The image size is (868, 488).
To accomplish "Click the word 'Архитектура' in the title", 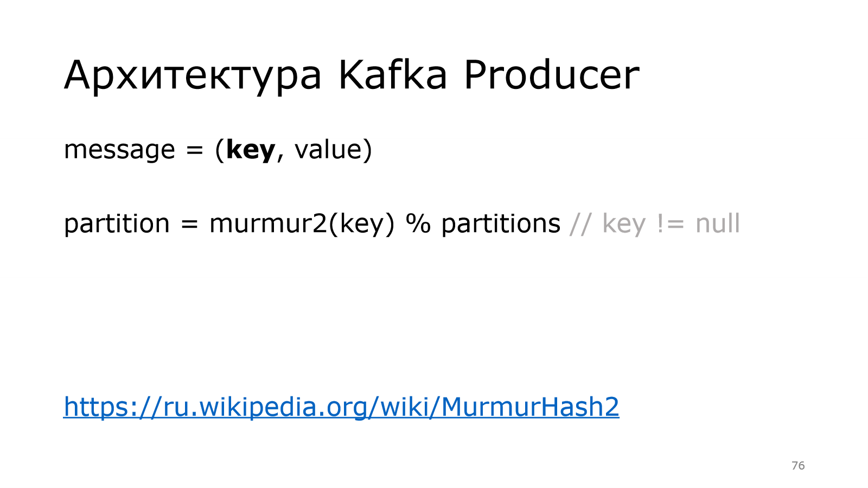I will pos(193,75).
